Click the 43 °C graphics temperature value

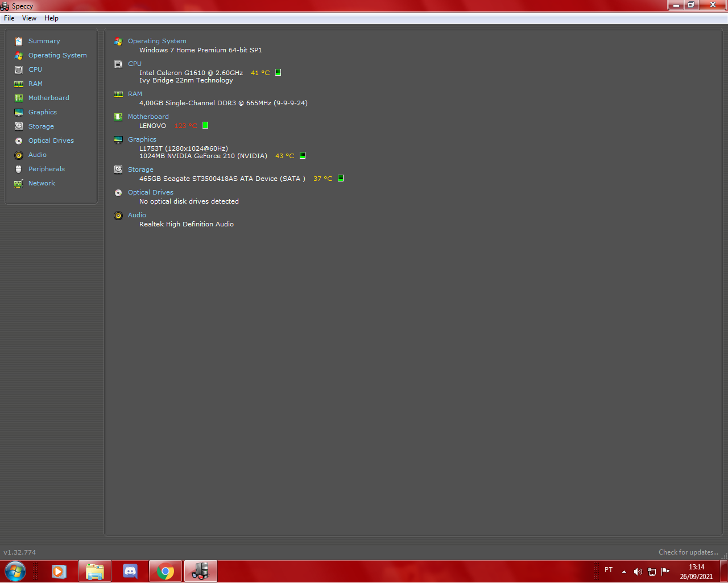click(x=285, y=156)
